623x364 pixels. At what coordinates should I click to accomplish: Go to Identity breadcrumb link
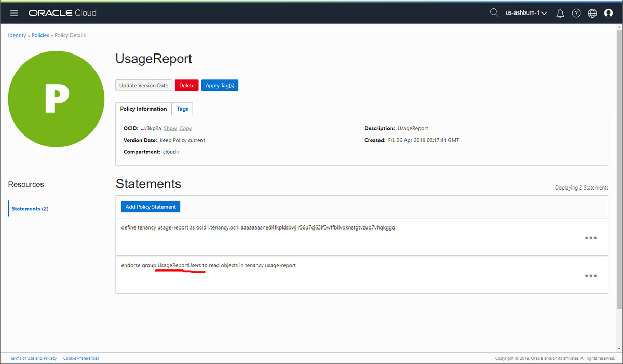click(17, 35)
